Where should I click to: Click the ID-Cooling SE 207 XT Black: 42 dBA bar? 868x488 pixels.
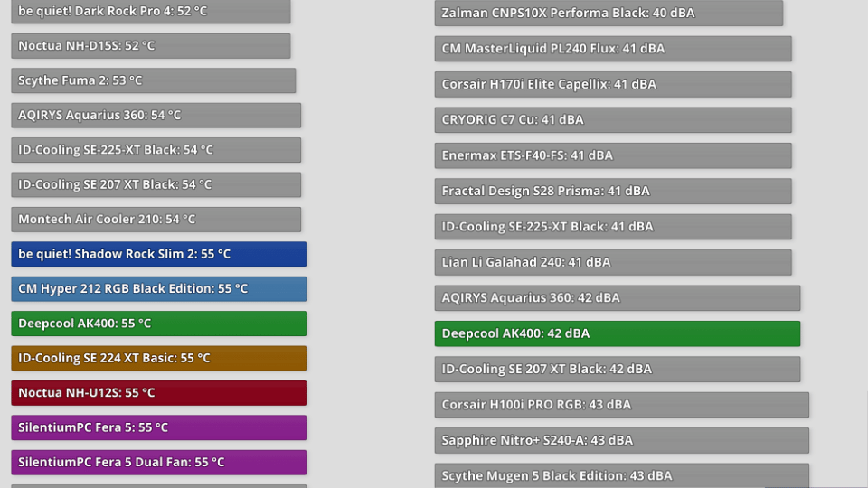618,369
